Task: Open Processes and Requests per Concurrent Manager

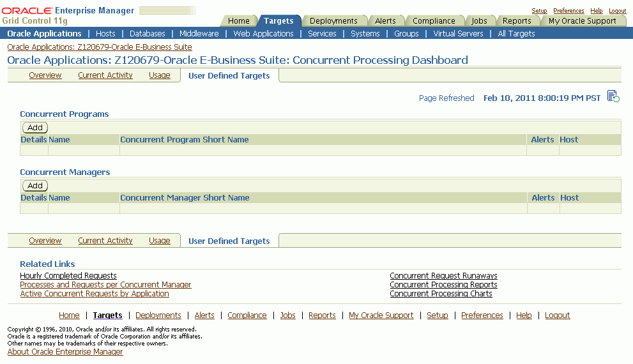Action: pyautogui.click(x=106, y=285)
